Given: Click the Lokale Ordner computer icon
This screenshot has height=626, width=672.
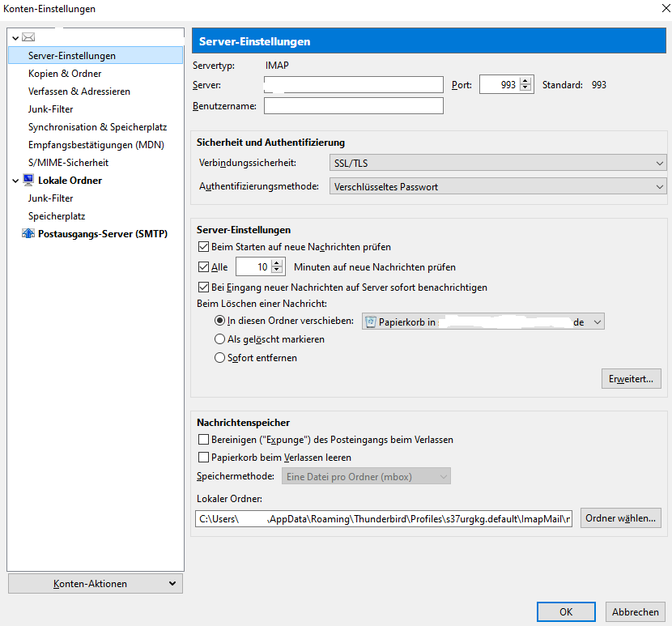Looking at the screenshot, I should 28,181.
